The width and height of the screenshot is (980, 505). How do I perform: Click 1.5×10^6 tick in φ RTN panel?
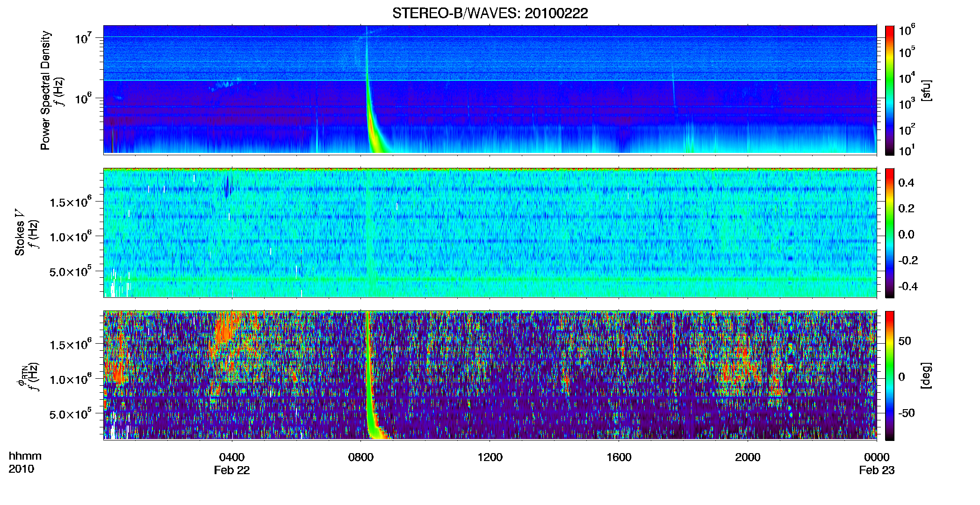[71, 345]
